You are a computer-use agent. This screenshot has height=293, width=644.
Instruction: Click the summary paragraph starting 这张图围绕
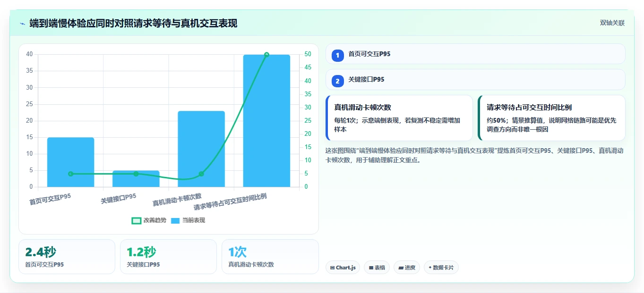(475, 155)
